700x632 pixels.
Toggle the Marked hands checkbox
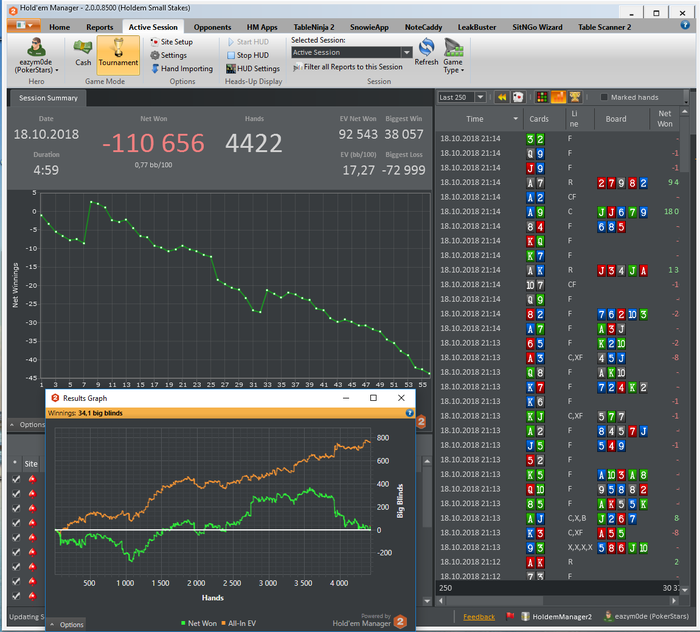(x=604, y=97)
